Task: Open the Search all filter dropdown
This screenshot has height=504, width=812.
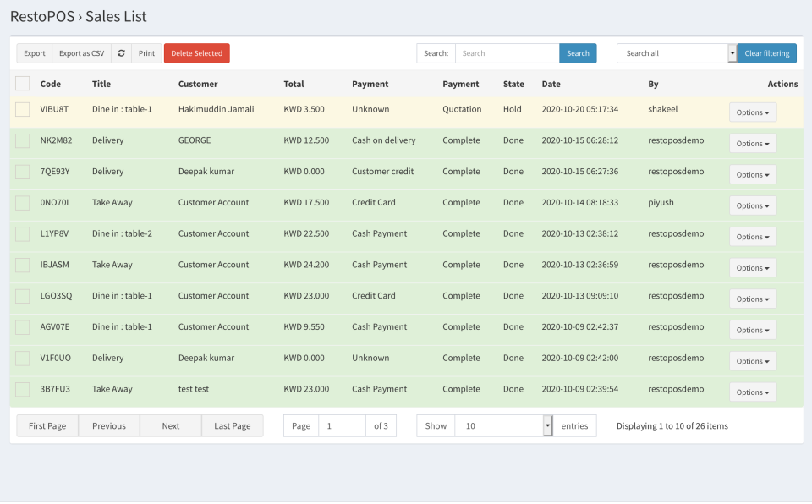Action: [x=731, y=52]
